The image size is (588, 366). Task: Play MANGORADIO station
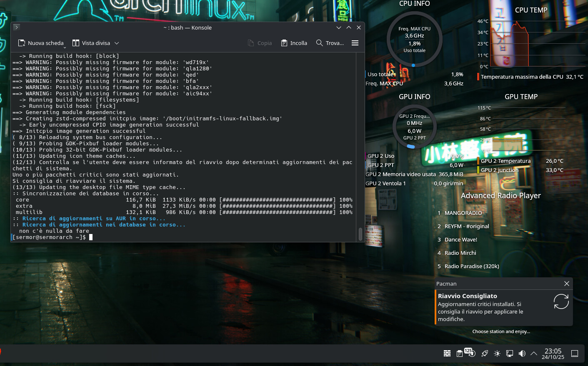[x=463, y=213]
